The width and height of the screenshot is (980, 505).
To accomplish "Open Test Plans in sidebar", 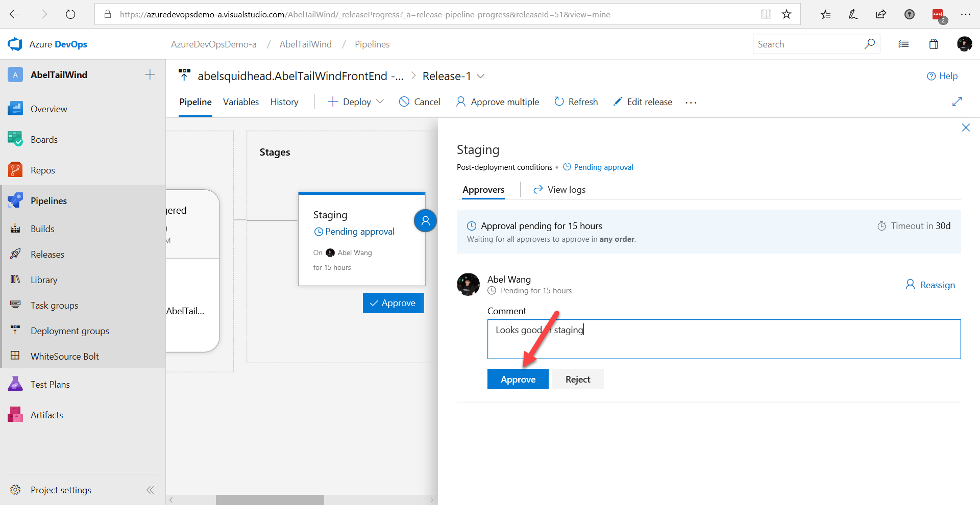I will tap(82, 384).
